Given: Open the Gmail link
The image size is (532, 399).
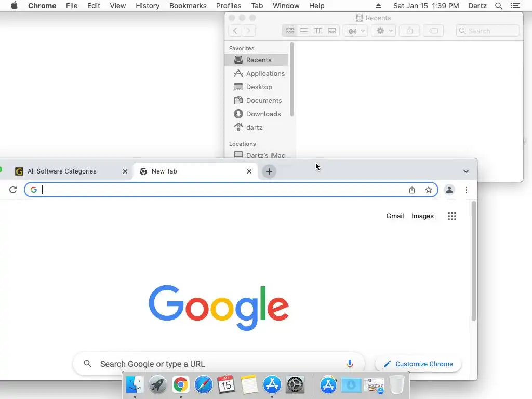Looking at the screenshot, I should pos(395,216).
